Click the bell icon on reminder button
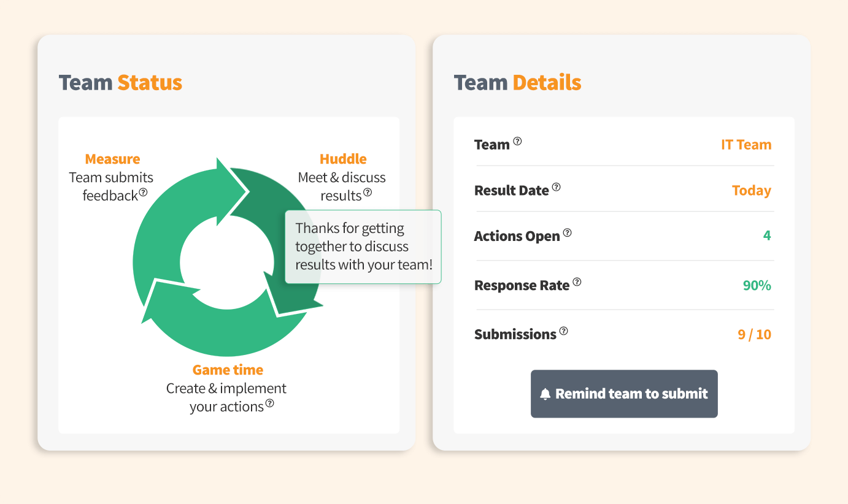The width and height of the screenshot is (848, 504). tap(545, 394)
